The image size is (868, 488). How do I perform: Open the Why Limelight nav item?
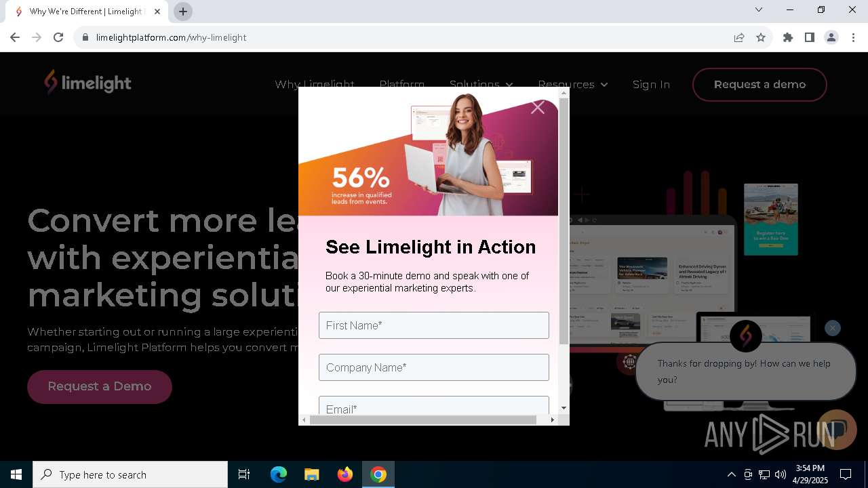pyautogui.click(x=315, y=84)
